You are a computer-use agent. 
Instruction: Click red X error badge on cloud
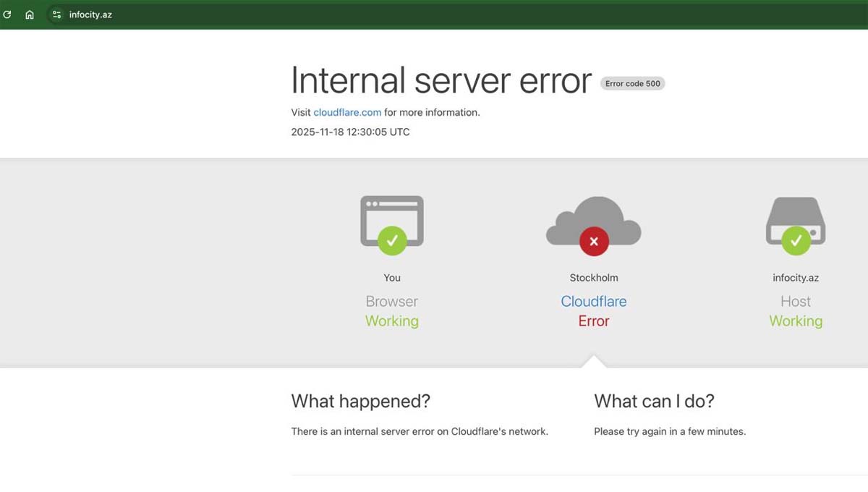coord(594,242)
